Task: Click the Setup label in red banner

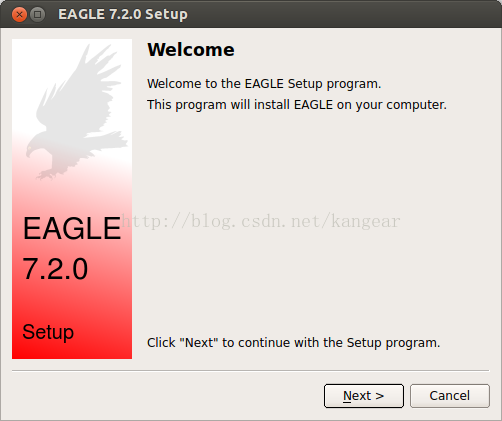Action: [x=48, y=332]
